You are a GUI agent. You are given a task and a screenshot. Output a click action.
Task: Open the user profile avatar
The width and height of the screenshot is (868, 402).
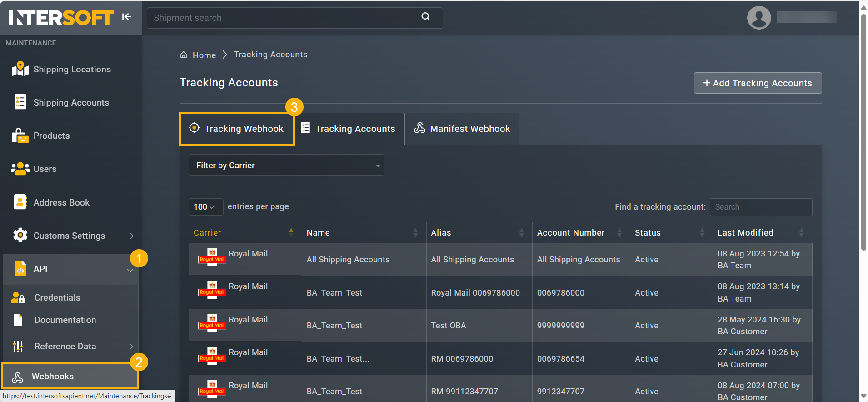[x=759, y=18]
